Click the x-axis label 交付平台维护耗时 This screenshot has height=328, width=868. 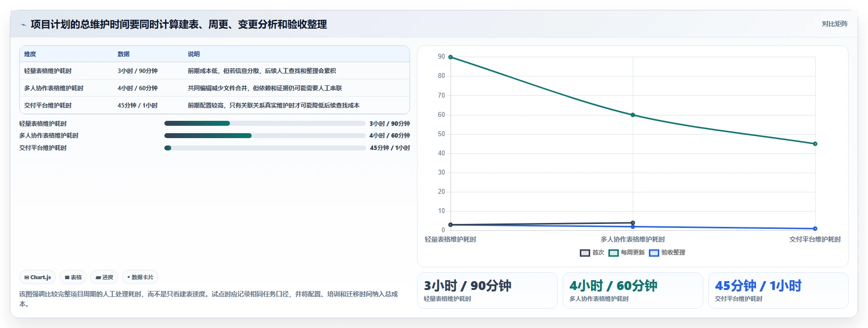point(815,239)
